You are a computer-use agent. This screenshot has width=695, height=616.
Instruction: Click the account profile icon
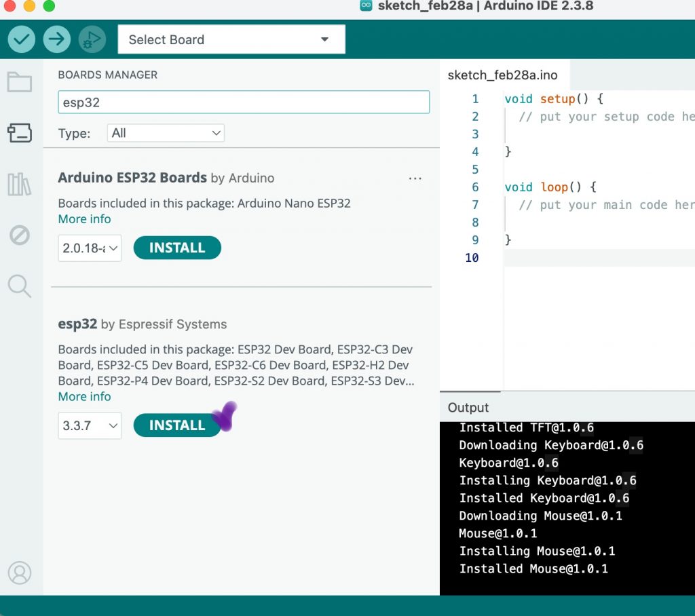tap(19, 573)
